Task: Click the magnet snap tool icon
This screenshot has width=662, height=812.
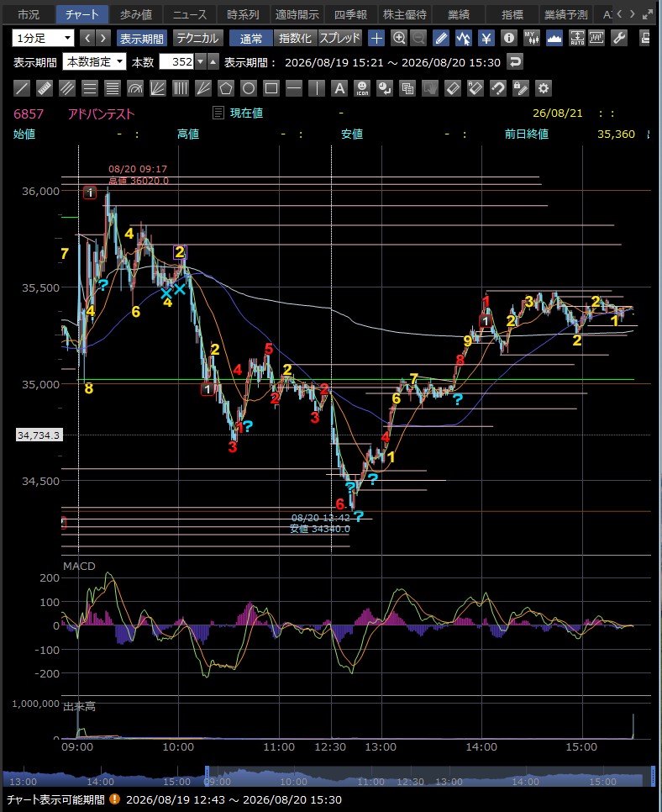Action: coord(498,88)
